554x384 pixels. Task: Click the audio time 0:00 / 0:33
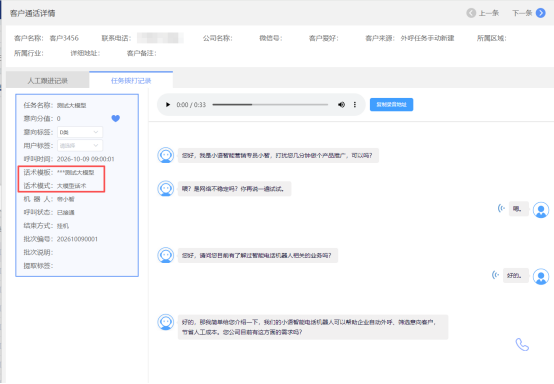click(191, 105)
